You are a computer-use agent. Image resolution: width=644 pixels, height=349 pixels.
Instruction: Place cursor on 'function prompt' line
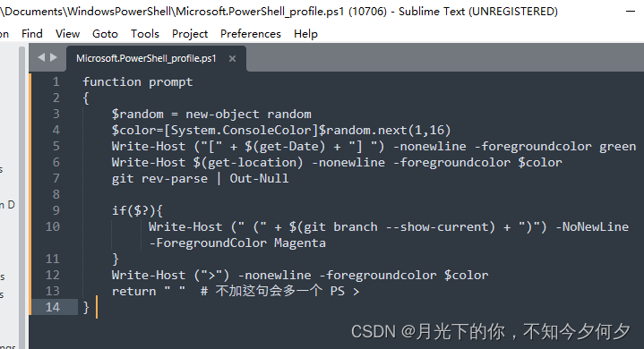(138, 82)
